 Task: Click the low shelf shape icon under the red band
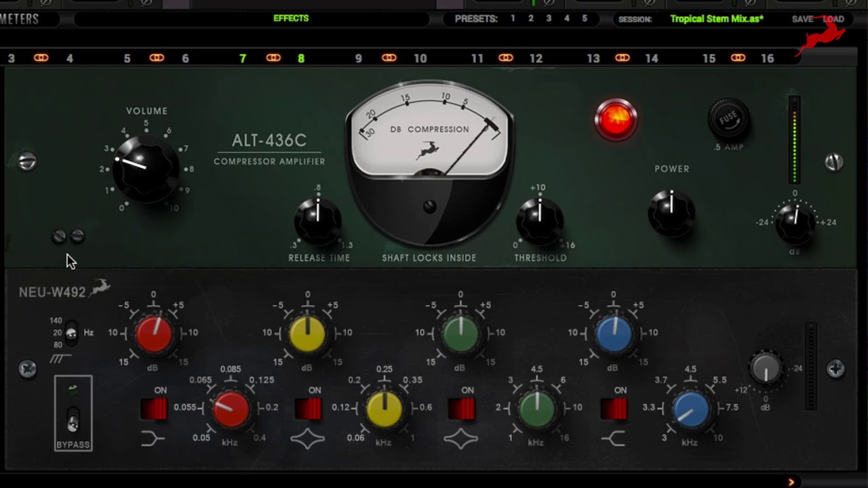pos(153,439)
